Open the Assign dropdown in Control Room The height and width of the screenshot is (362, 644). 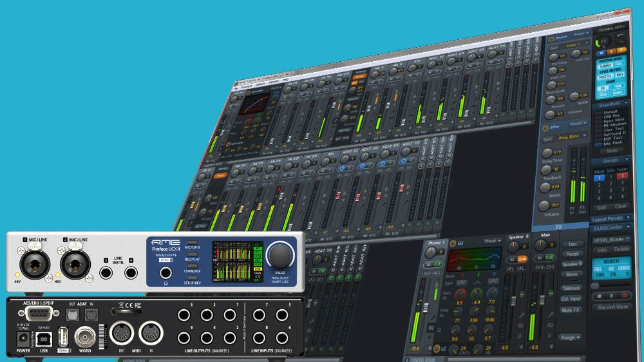(570, 338)
